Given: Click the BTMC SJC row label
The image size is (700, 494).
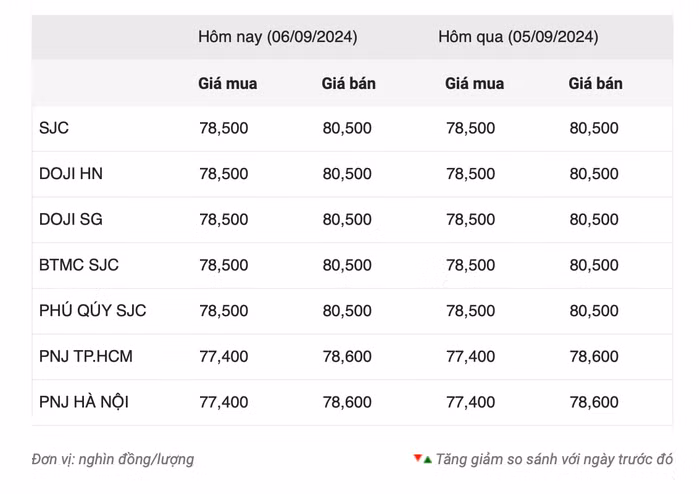Looking at the screenshot, I should coord(78,265).
